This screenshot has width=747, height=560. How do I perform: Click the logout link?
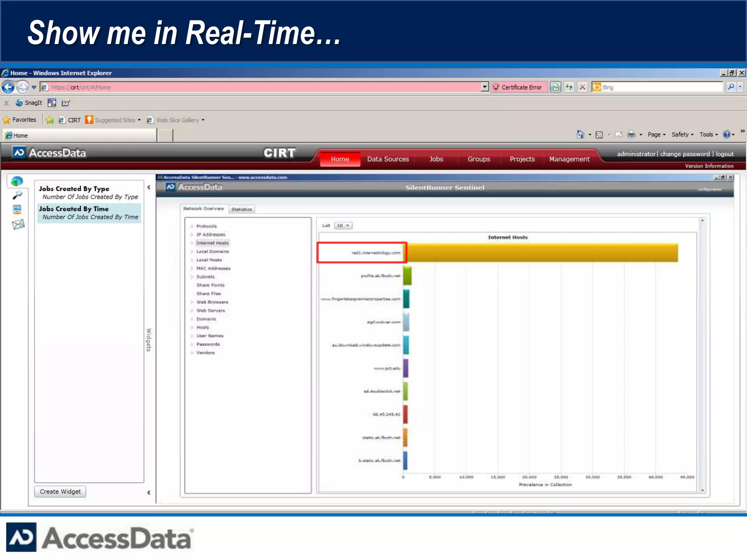724,154
